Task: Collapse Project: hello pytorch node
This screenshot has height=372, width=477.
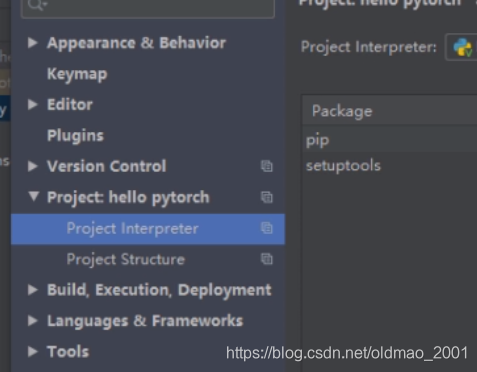Action: (x=33, y=196)
